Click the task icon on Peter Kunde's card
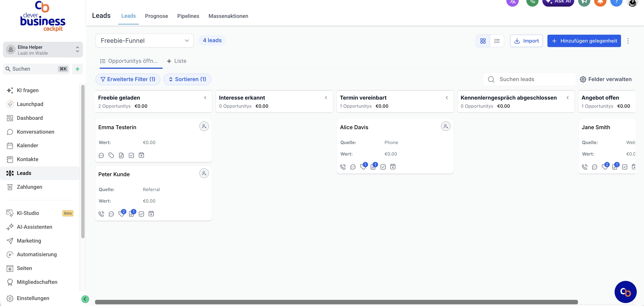Viewport: 644px width, 306px height. click(141, 214)
